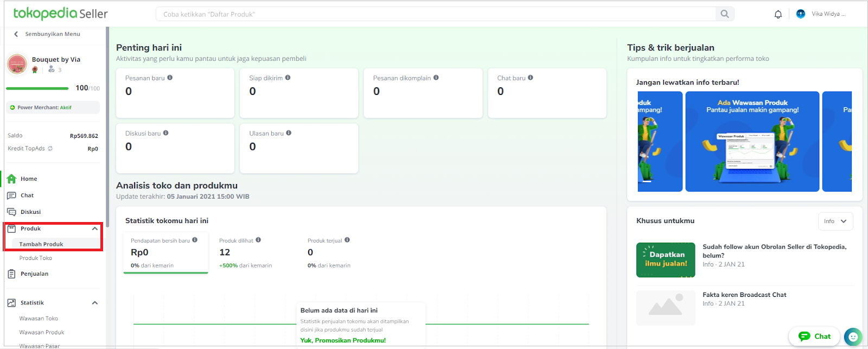Click info icon next to Siap dikirim
The image size is (868, 349).
click(x=288, y=78)
